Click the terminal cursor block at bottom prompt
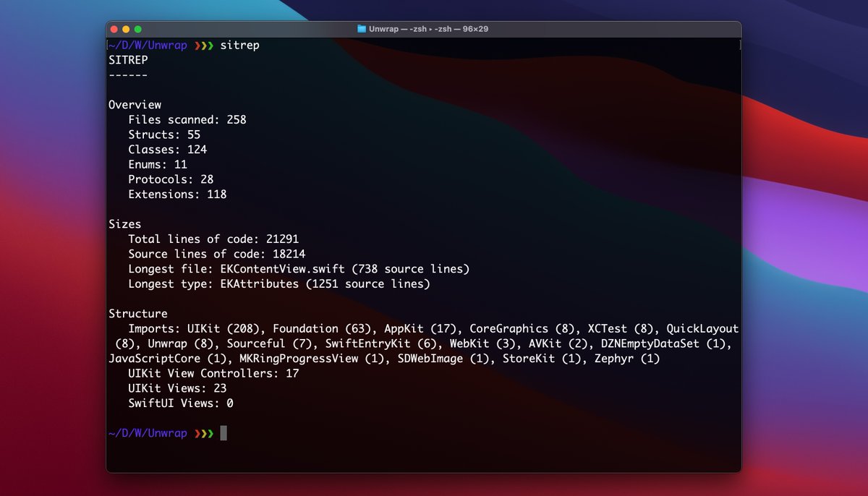Viewport: 868px width, 496px height. [224, 433]
